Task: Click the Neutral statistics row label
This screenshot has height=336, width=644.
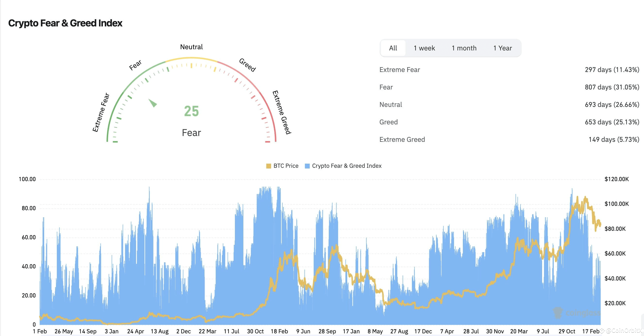Action: [x=390, y=105]
